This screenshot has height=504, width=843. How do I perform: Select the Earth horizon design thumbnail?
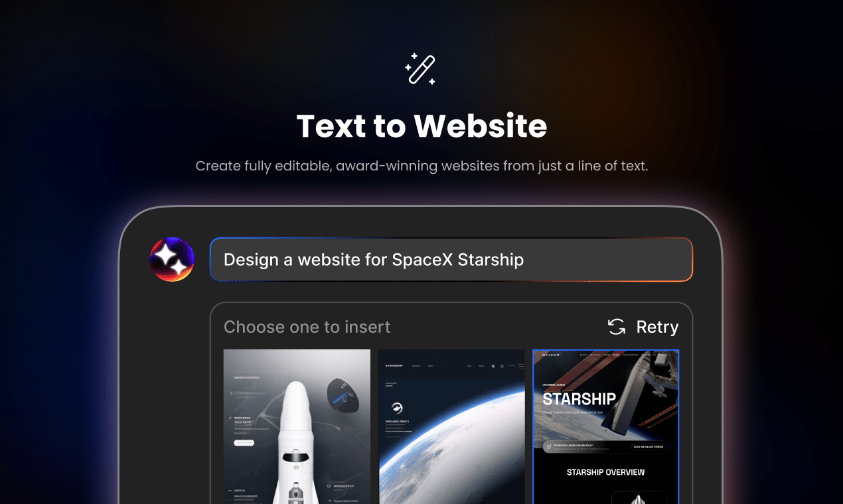(x=451, y=426)
